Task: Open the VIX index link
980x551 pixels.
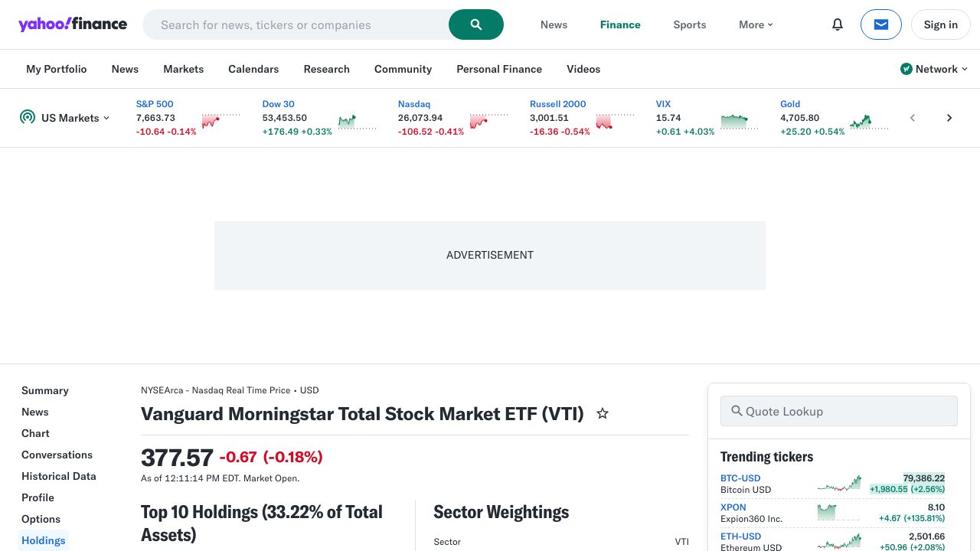Action: tap(663, 104)
